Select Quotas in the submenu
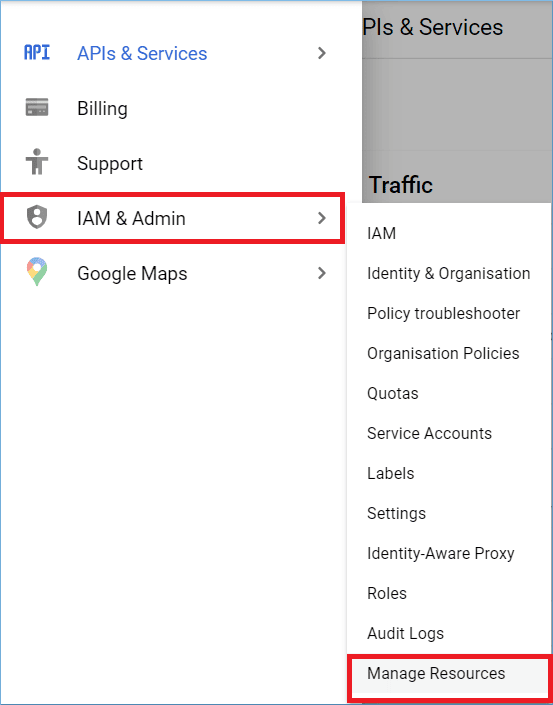553x705 pixels. pos(392,393)
